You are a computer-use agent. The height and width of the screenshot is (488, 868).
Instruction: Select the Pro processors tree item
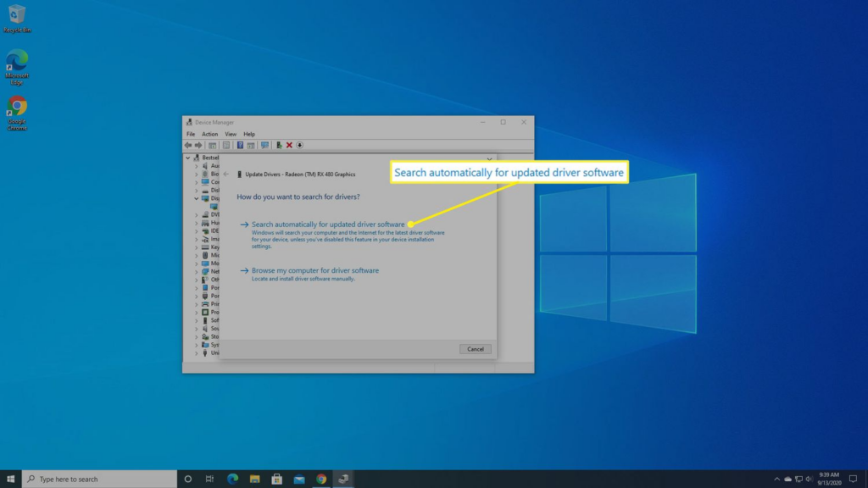coord(210,312)
